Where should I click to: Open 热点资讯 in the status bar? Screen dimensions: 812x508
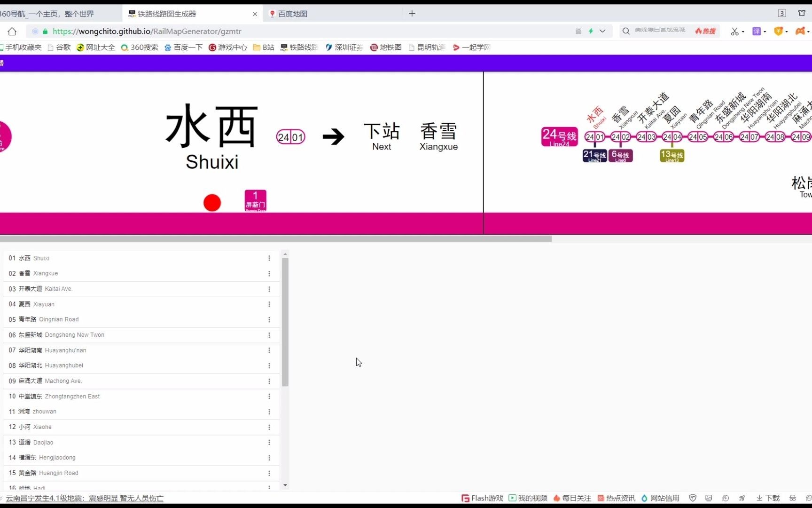(616, 498)
